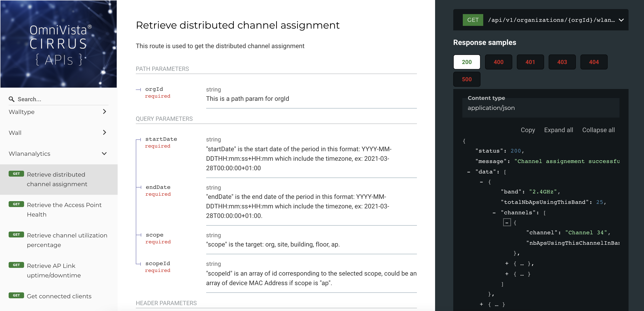Image resolution: width=644 pixels, height=311 pixels.
Task: Select the 200 response sample tab
Action: pos(466,62)
